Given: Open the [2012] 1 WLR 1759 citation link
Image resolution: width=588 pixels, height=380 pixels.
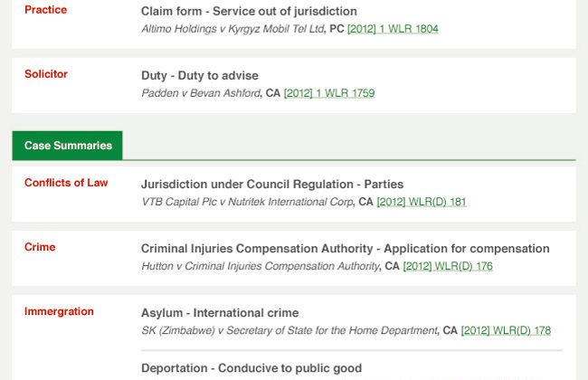Looking at the screenshot, I should (329, 93).
